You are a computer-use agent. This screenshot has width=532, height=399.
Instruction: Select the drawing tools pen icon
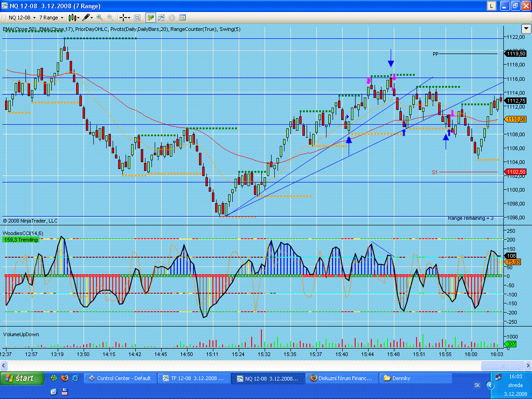(x=86, y=18)
